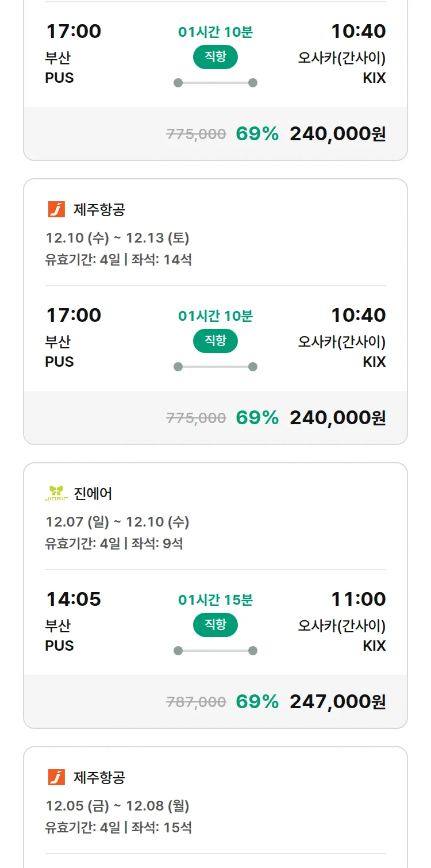431x868 pixels.
Task: Select the 12.10 (수) ~ 12.13 (토) date range
Action: pyautogui.click(x=117, y=238)
